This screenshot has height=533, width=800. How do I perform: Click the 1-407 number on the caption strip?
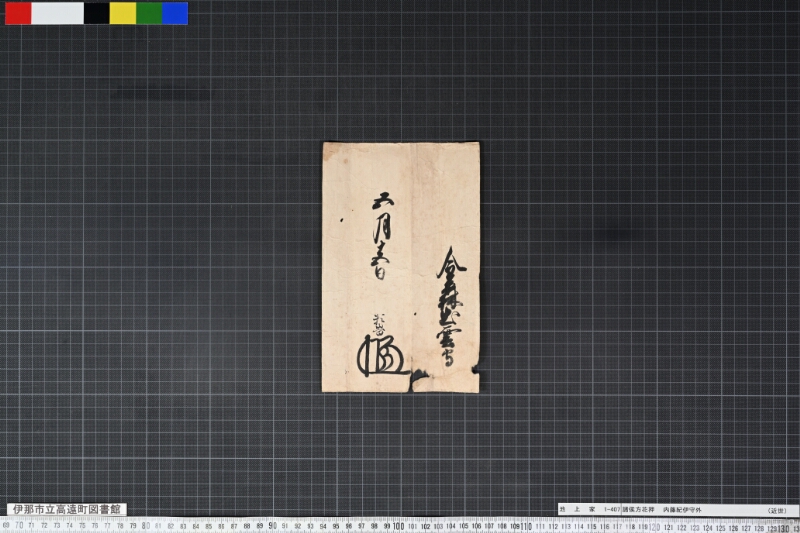pyautogui.click(x=612, y=510)
